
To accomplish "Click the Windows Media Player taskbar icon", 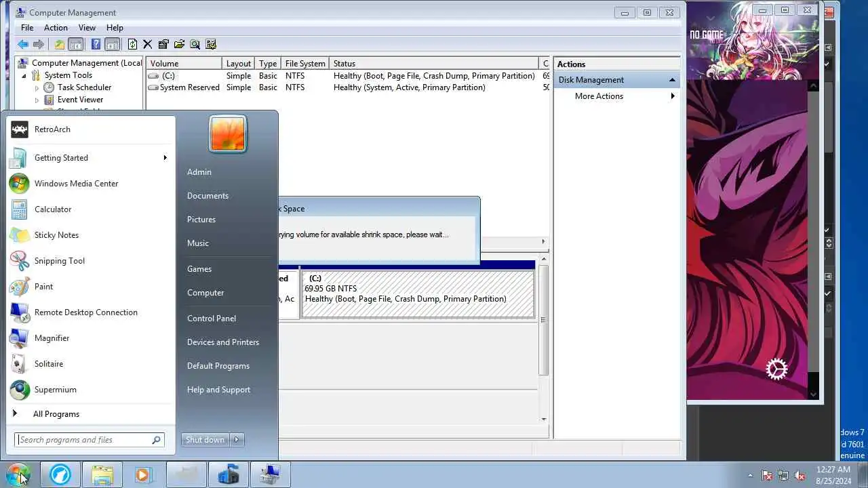I will coord(143,474).
